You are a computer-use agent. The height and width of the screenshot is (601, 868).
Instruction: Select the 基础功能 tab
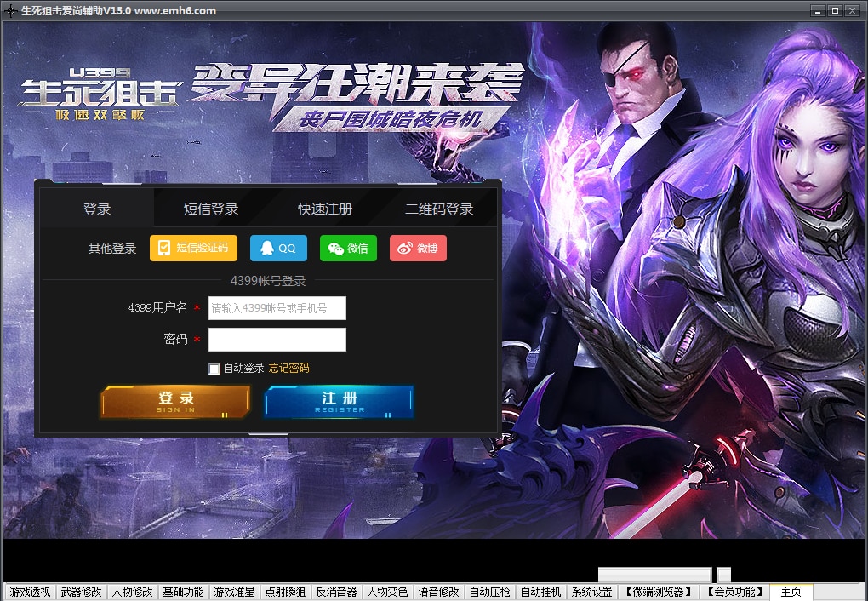[x=183, y=592]
